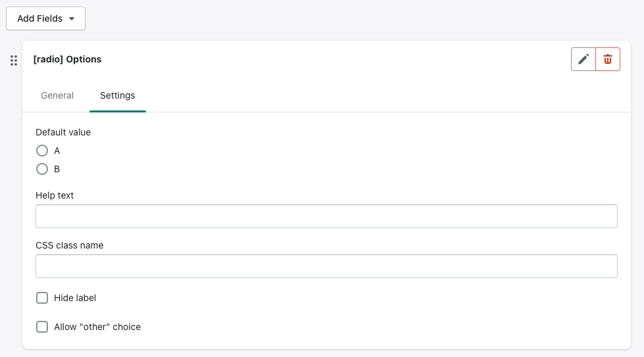
Task: Click the "CSS class name" label
Action: click(69, 245)
